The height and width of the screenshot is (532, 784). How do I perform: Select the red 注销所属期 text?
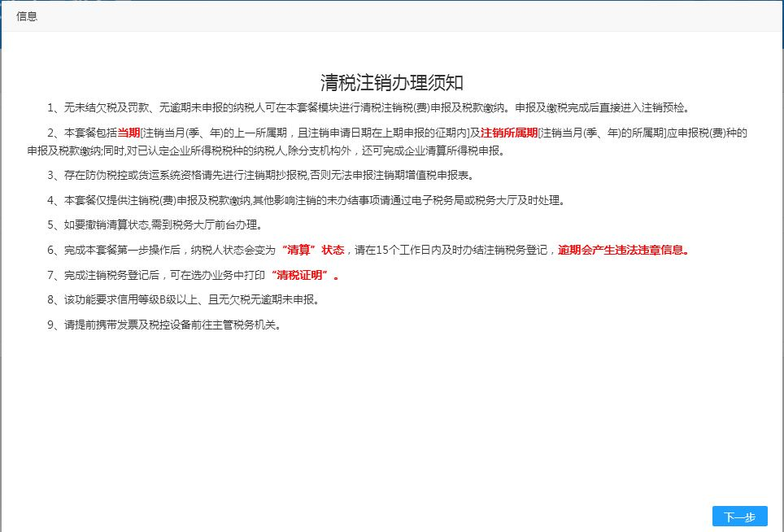point(509,133)
